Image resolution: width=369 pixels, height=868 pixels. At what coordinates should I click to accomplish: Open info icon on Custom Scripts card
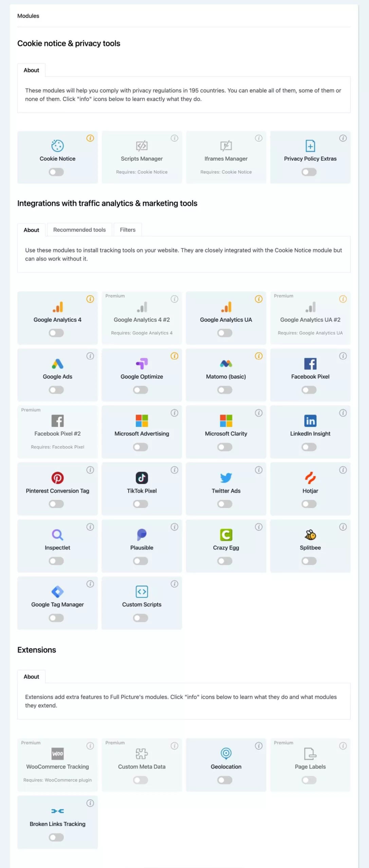click(x=174, y=584)
